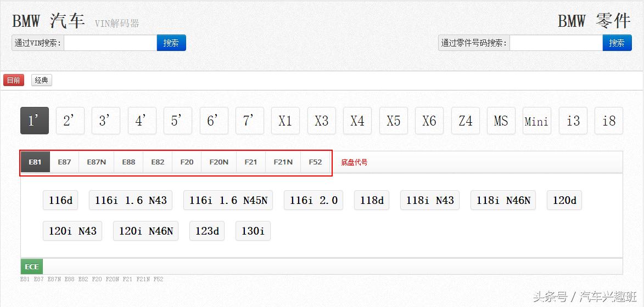Open the E87N chassis tab

tap(97, 162)
